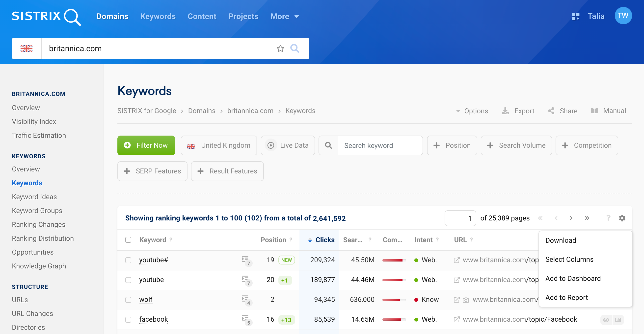The width and height of the screenshot is (644, 334).
Task: Switch to the Content top navigation tab
Action: pos(202,17)
